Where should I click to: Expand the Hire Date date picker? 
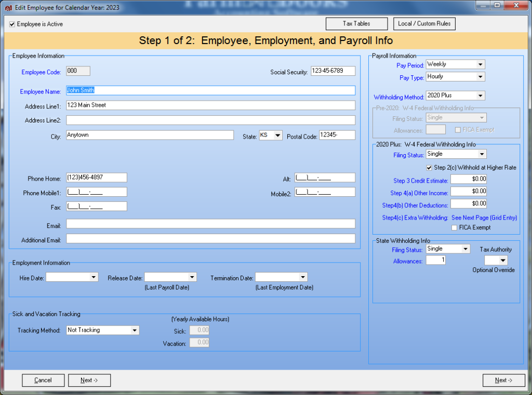(x=94, y=277)
